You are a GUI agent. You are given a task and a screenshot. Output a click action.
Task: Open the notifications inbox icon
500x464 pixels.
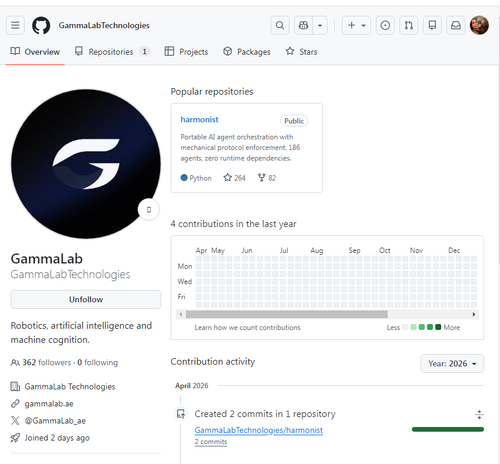coord(456,25)
